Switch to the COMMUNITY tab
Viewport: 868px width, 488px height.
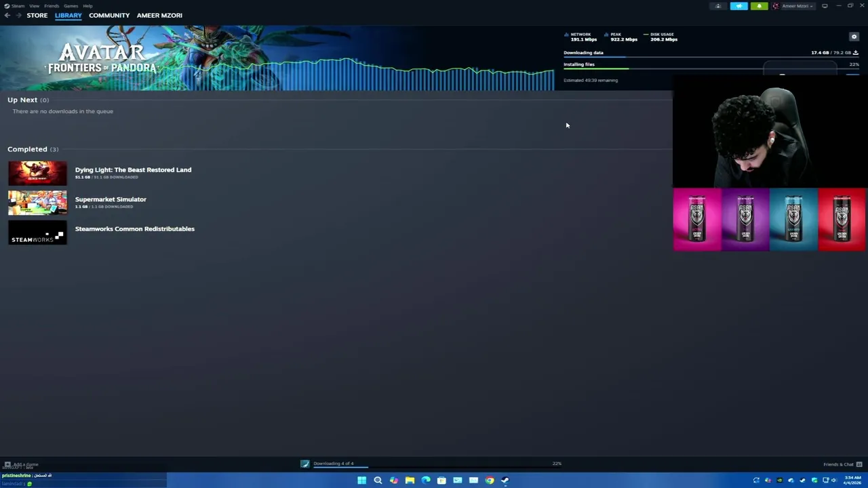coord(109,15)
